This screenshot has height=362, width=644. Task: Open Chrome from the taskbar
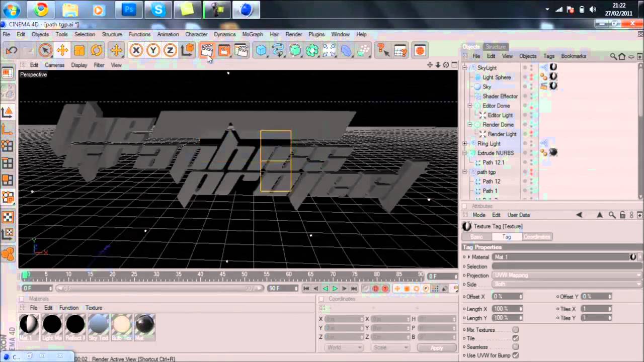(x=41, y=9)
